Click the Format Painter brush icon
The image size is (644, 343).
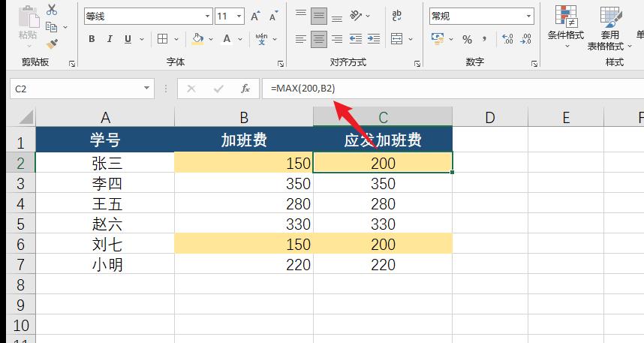[x=52, y=43]
